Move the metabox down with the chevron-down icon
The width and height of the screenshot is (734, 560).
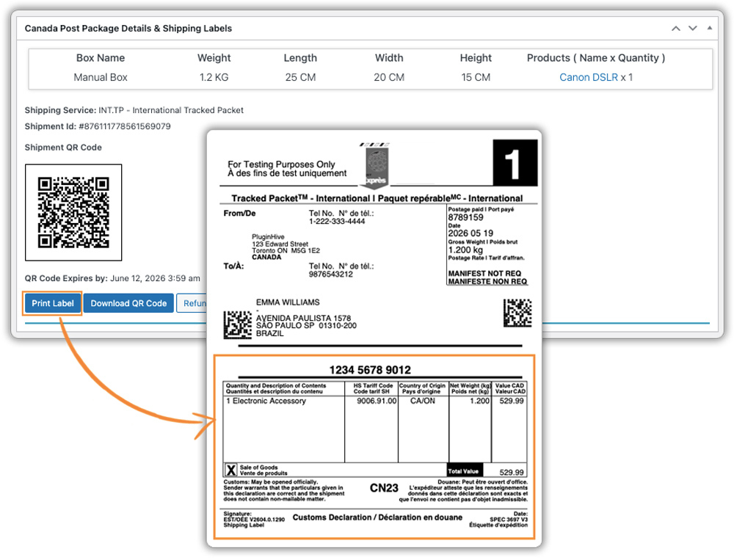(x=692, y=29)
